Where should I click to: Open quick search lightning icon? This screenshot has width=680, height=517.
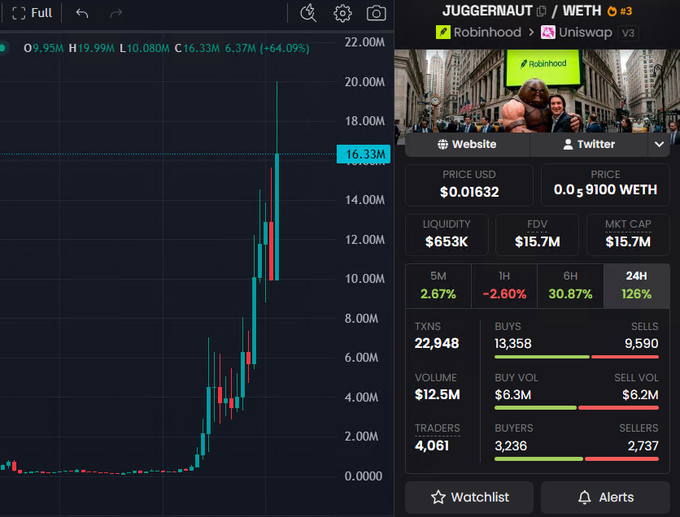[x=308, y=13]
